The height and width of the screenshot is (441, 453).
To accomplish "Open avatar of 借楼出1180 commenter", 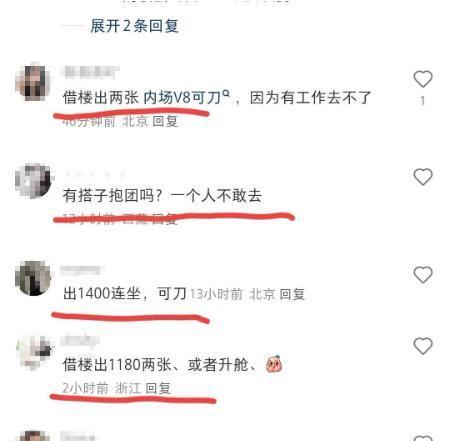I will pos(35,350).
